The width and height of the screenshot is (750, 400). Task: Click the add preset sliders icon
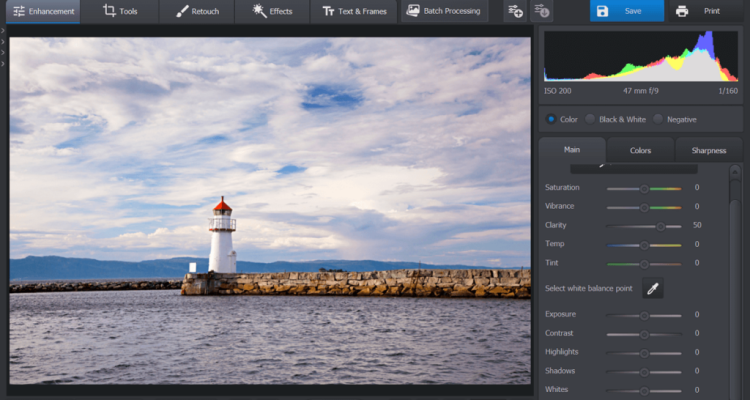coord(515,11)
